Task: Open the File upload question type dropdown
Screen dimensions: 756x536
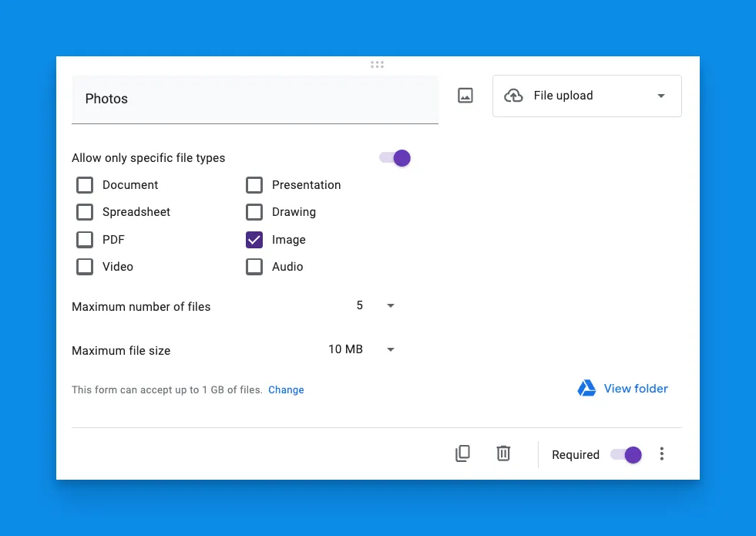Action: tap(586, 96)
